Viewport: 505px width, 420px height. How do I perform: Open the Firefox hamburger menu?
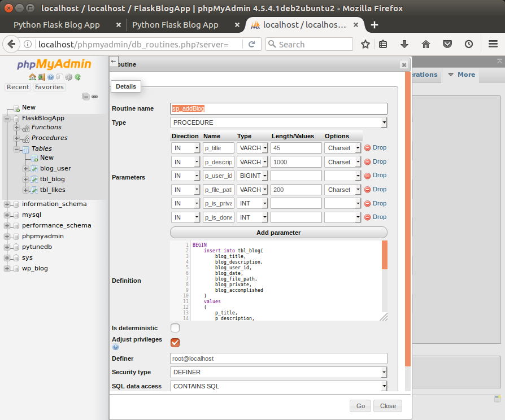coord(493,44)
